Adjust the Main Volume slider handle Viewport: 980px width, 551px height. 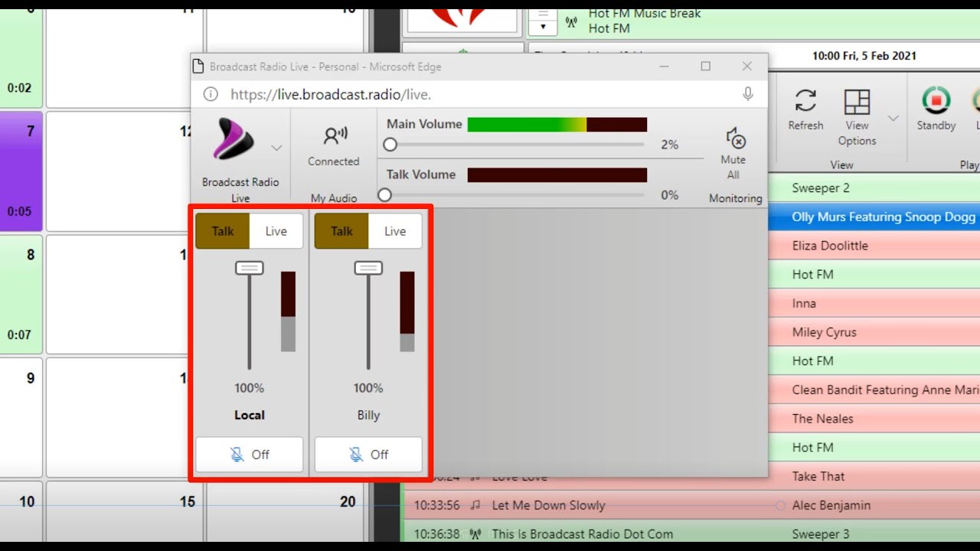click(x=390, y=145)
